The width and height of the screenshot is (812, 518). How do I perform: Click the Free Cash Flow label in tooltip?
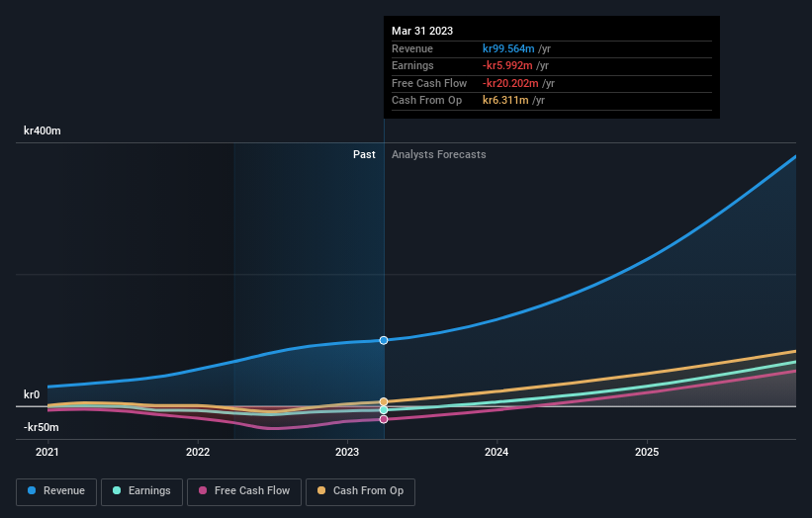coord(429,83)
